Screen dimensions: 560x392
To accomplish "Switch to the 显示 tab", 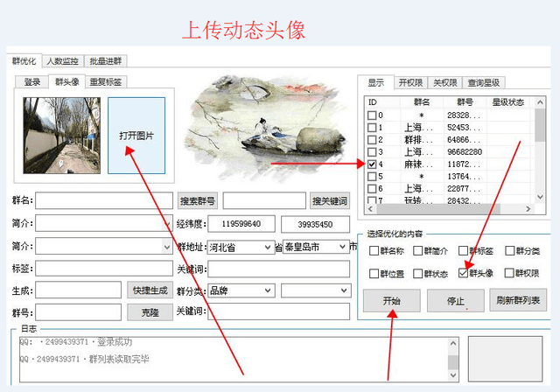I will pyautogui.click(x=376, y=83).
